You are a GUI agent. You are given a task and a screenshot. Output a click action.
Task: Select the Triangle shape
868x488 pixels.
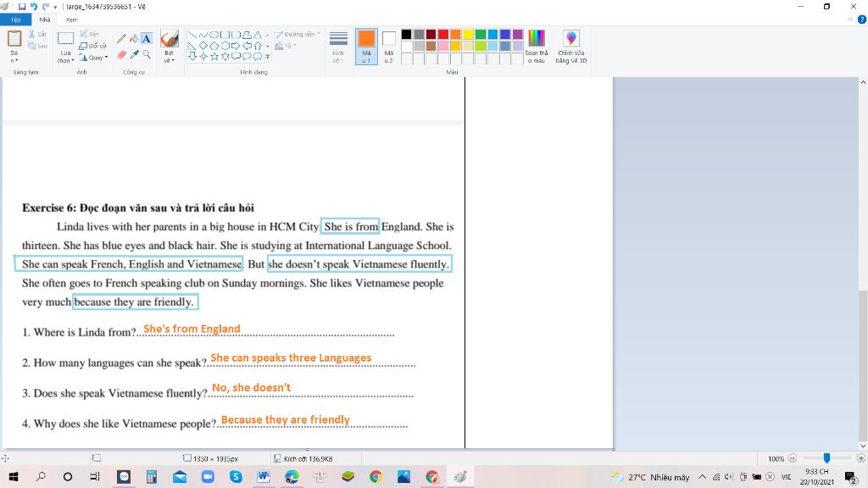coord(258,35)
